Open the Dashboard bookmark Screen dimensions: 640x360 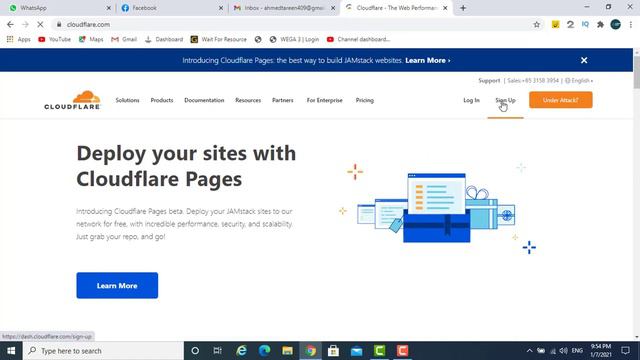[x=164, y=40]
